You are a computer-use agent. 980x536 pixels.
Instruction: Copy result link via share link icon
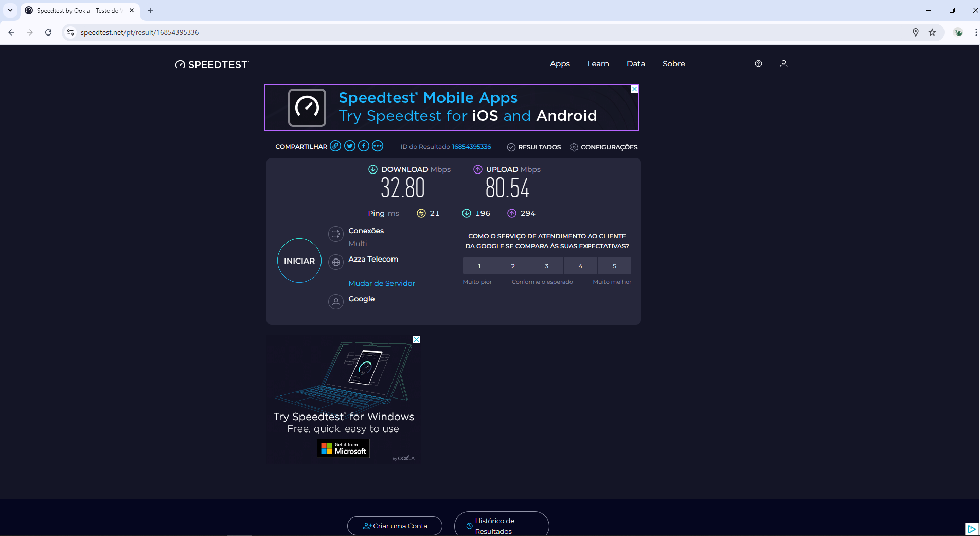(x=335, y=146)
